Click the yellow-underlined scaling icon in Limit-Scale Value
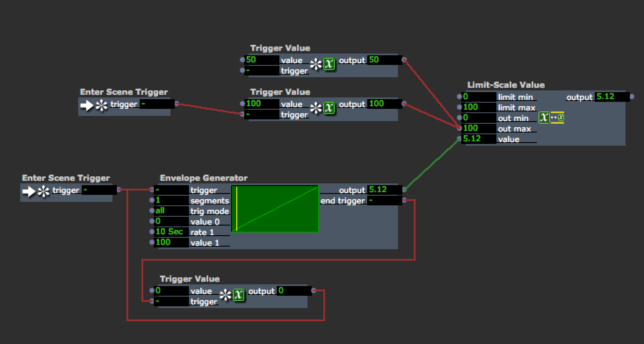Image resolution: width=644 pixels, height=344 pixels. point(557,118)
